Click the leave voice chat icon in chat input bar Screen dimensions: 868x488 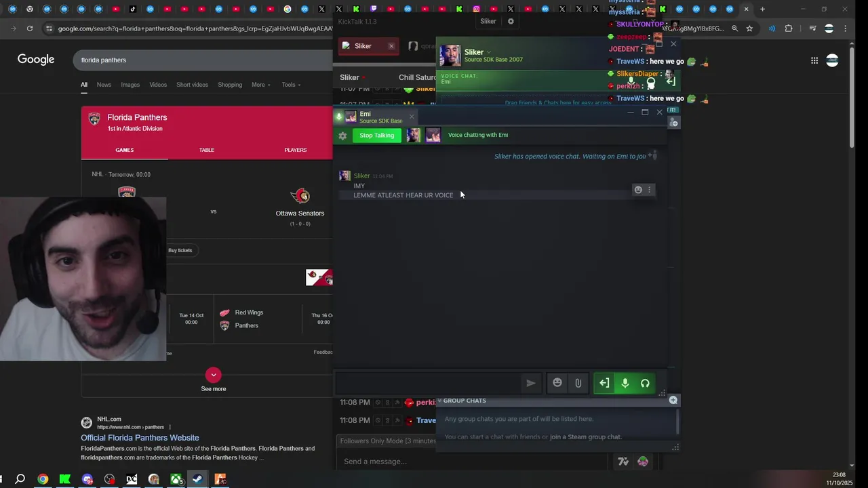click(x=604, y=383)
